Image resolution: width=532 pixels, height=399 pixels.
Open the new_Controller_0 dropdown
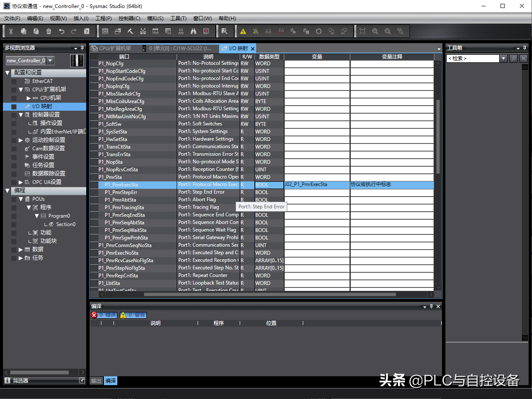(x=50, y=61)
